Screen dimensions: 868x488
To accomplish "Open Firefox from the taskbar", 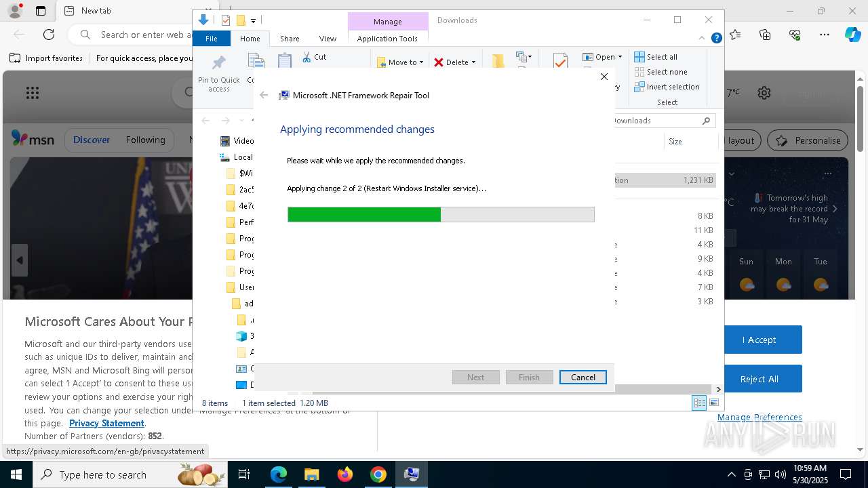I will click(345, 474).
